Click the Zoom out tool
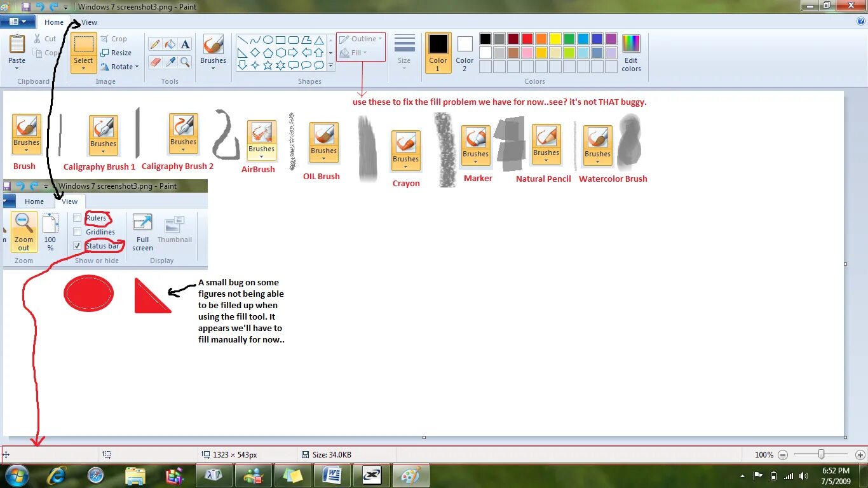Screen dimensions: 868x488 (x=24, y=230)
